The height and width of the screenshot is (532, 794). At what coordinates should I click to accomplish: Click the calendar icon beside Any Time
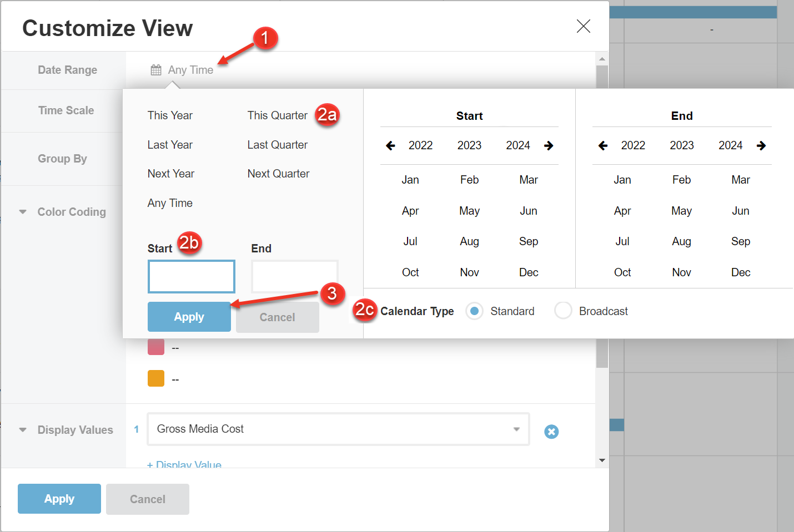pos(155,69)
